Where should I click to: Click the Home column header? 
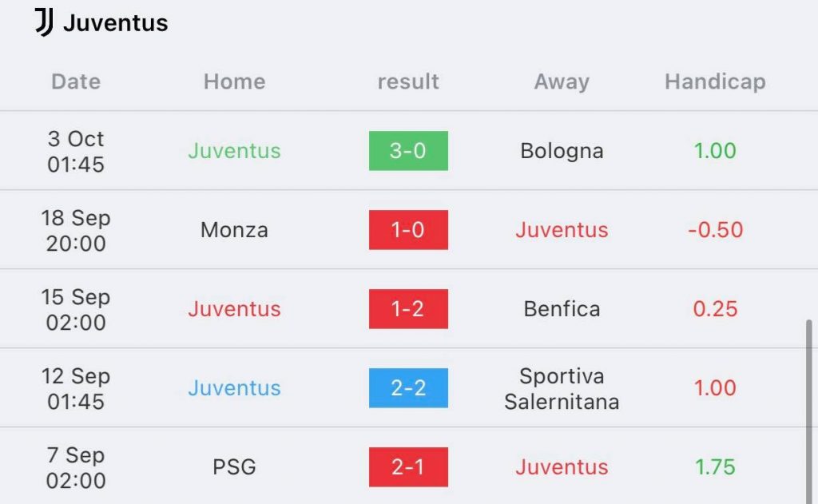(234, 81)
